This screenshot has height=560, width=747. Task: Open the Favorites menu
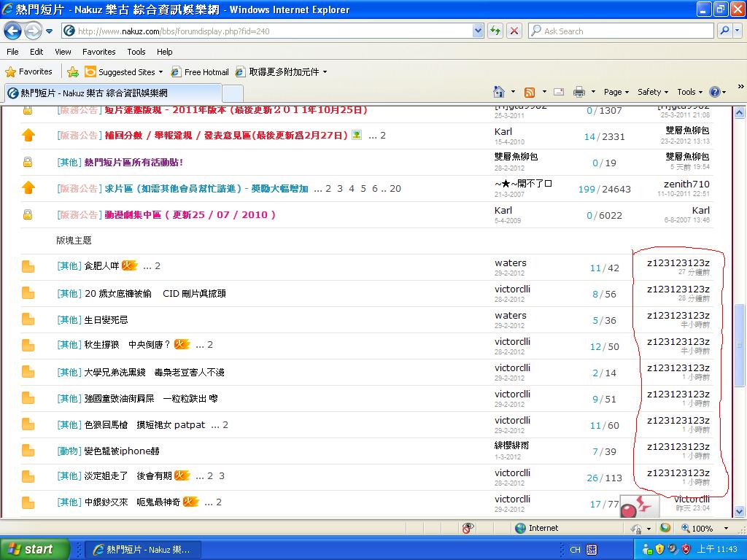[99, 52]
